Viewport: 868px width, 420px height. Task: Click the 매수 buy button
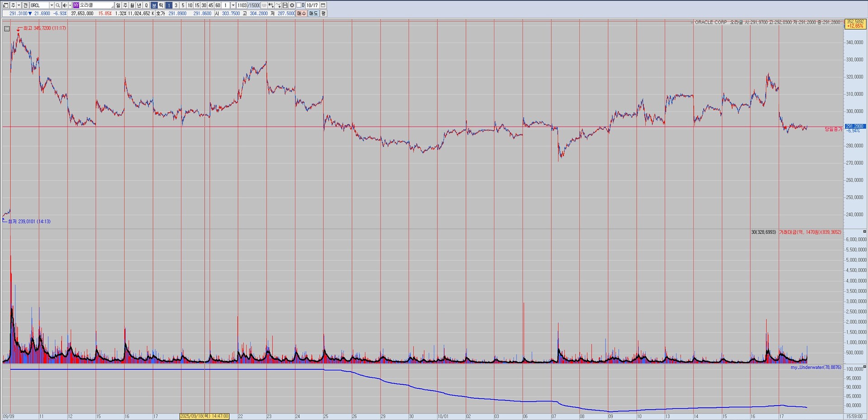pyautogui.click(x=302, y=14)
